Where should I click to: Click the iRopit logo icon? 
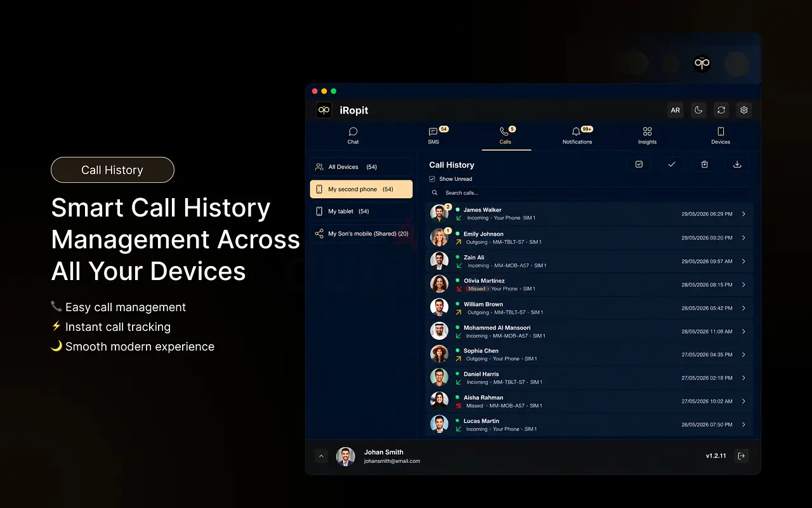pyautogui.click(x=324, y=110)
